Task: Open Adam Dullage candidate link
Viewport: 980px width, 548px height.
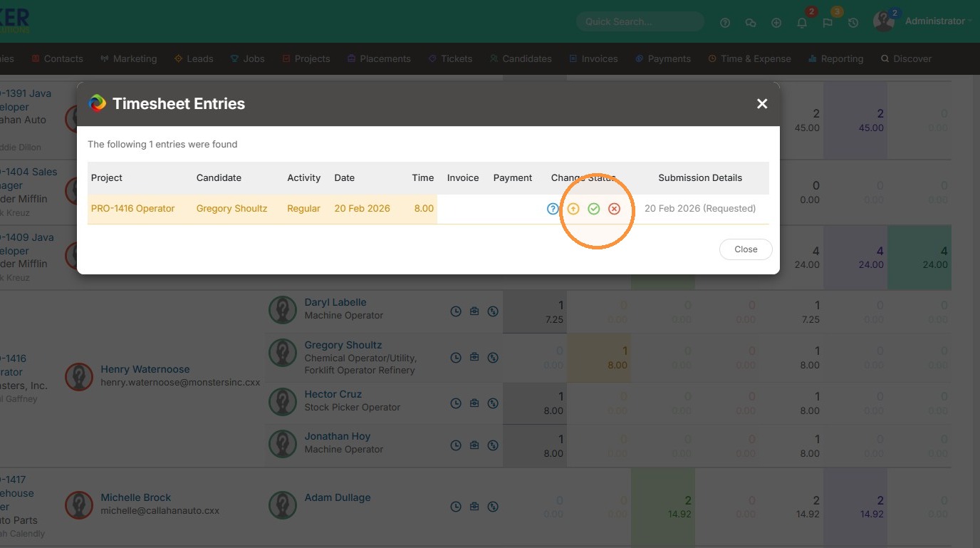Action: click(x=338, y=497)
